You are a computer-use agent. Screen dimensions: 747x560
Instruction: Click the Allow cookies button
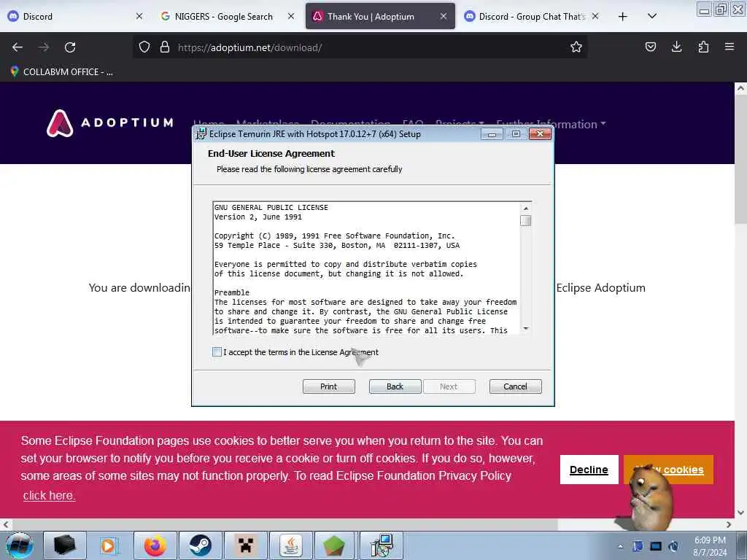[668, 470]
